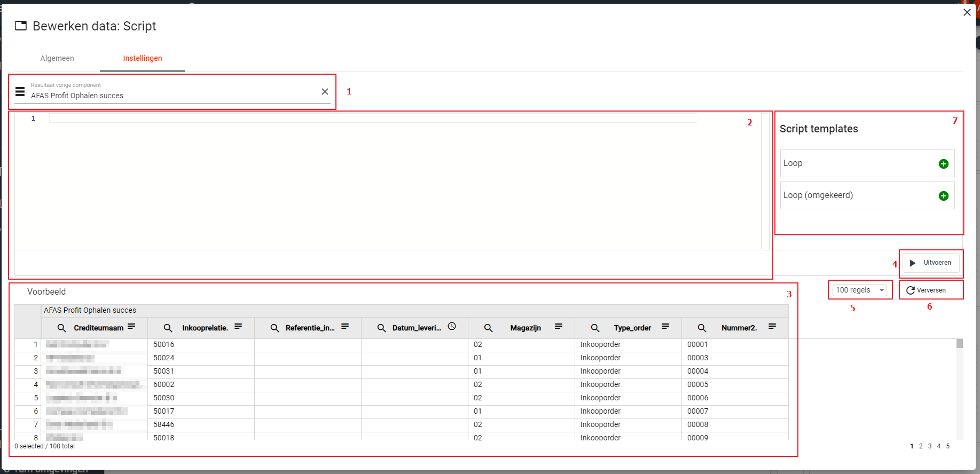Switch to the Algemeen tab
This screenshot has height=474, width=980.
pos(57,58)
